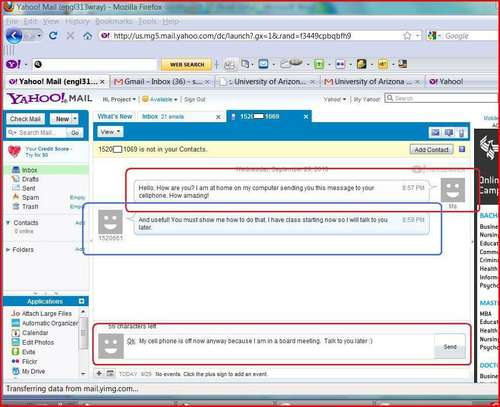Click the email envelope icon in conversation toolbar

point(435,132)
